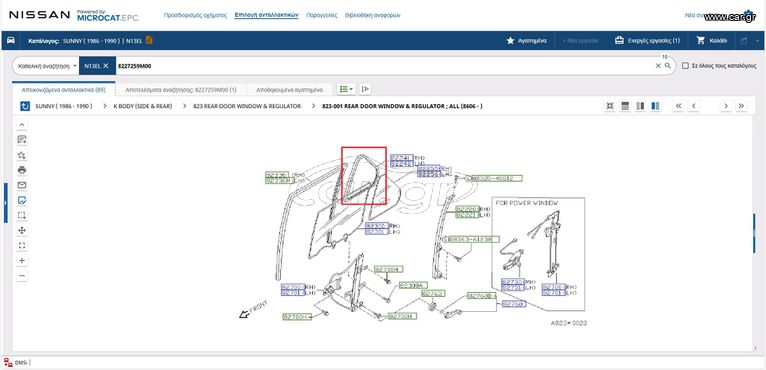This screenshot has width=766, height=370.
Task: Switch to split panel layout view
Action: coord(640,106)
